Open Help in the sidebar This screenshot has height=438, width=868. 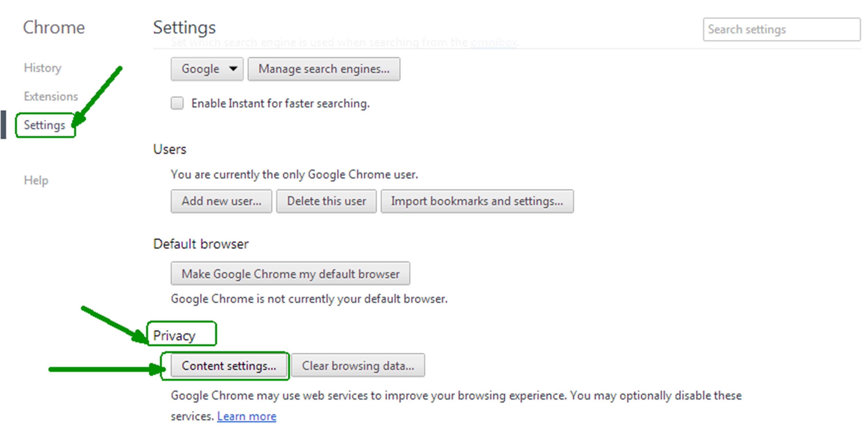click(x=36, y=180)
